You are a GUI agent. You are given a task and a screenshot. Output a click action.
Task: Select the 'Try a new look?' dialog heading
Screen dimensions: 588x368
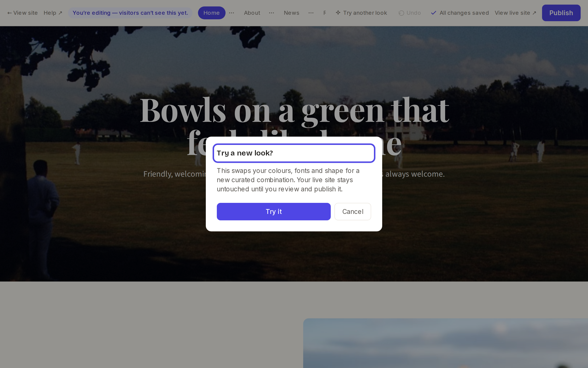point(294,153)
